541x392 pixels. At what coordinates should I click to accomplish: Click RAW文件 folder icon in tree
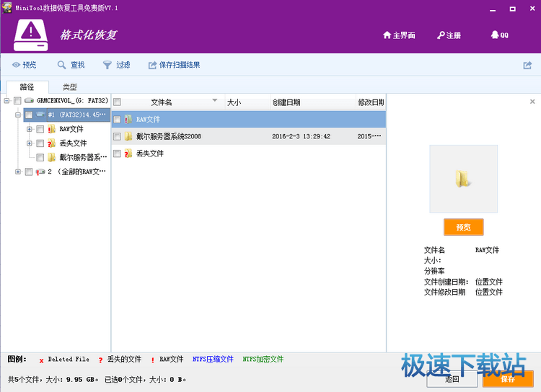click(x=51, y=129)
